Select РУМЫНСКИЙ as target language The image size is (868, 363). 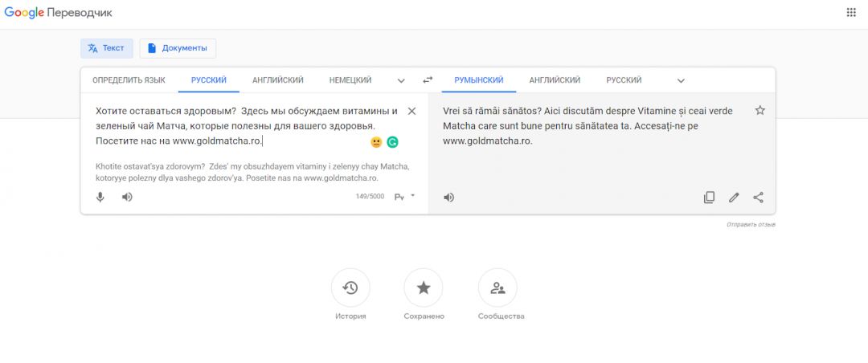coord(479,80)
